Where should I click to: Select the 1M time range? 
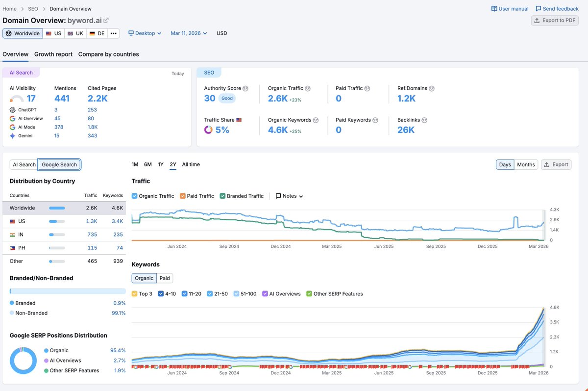pos(135,164)
